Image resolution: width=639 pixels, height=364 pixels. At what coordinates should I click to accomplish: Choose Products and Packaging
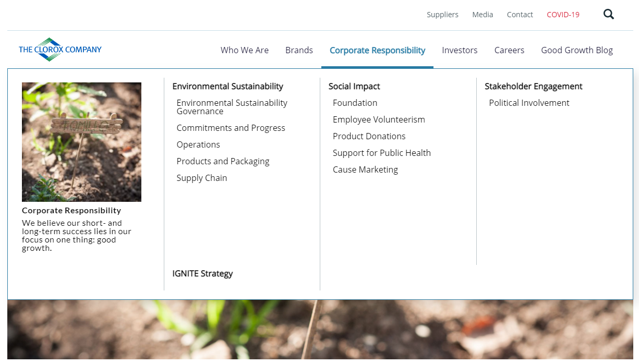[223, 161]
